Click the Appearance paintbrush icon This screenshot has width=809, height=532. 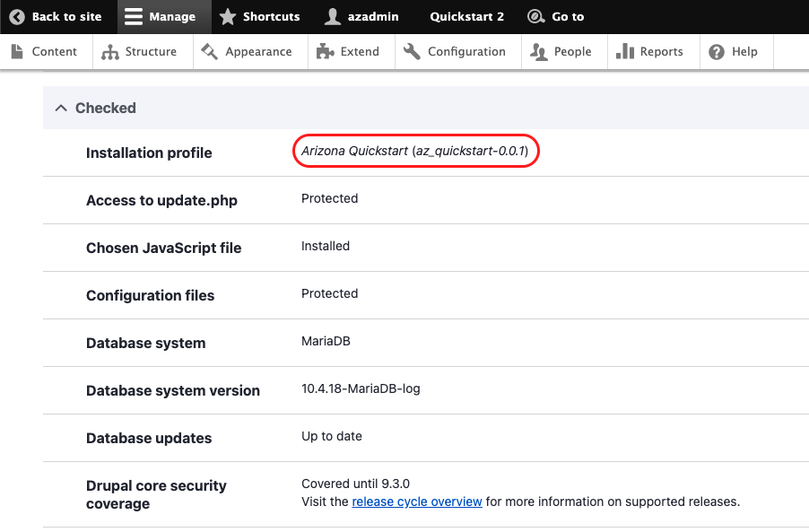209,52
